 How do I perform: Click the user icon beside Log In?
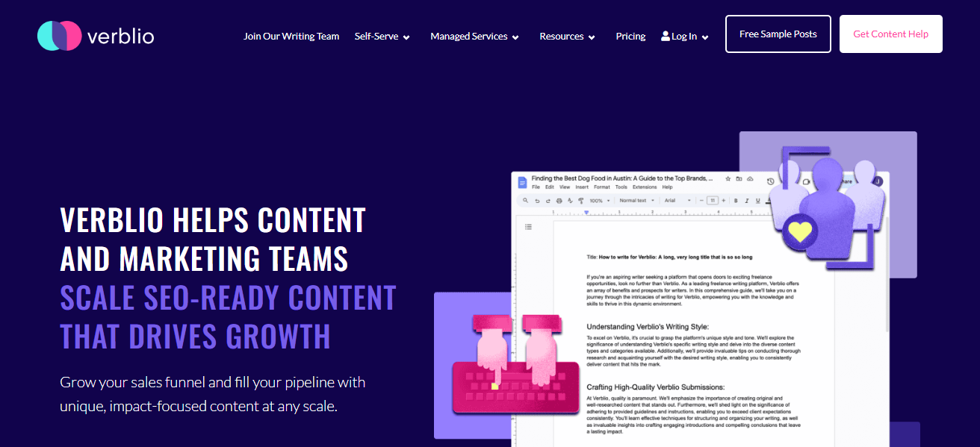666,36
